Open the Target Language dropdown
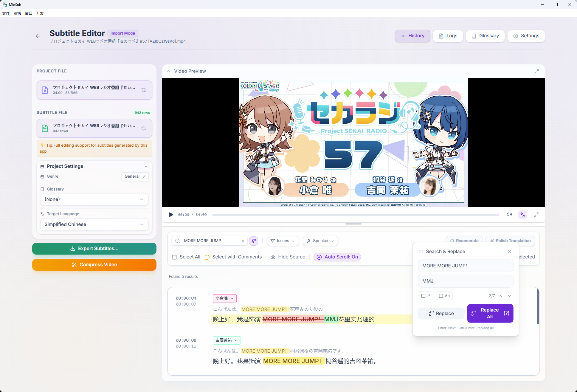Screen dimensions: 577x392 (x=94, y=224)
